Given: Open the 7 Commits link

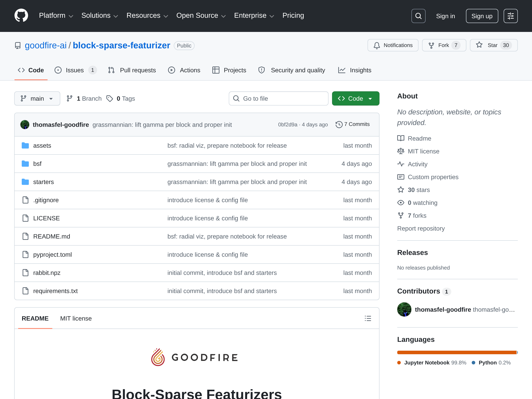Looking at the screenshot, I should click(353, 124).
